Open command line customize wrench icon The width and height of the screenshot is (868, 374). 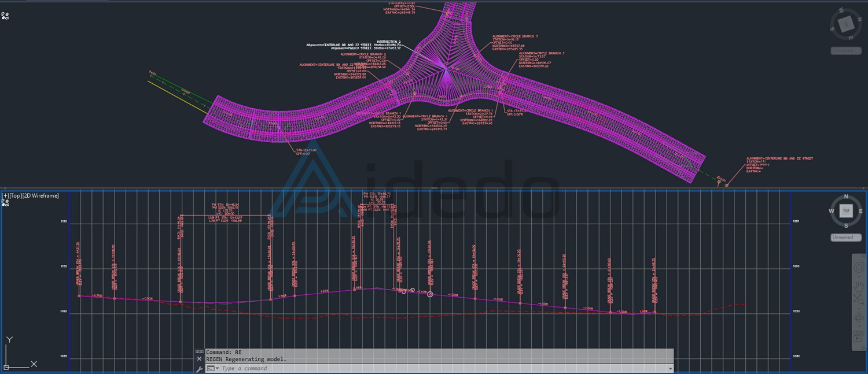click(199, 368)
